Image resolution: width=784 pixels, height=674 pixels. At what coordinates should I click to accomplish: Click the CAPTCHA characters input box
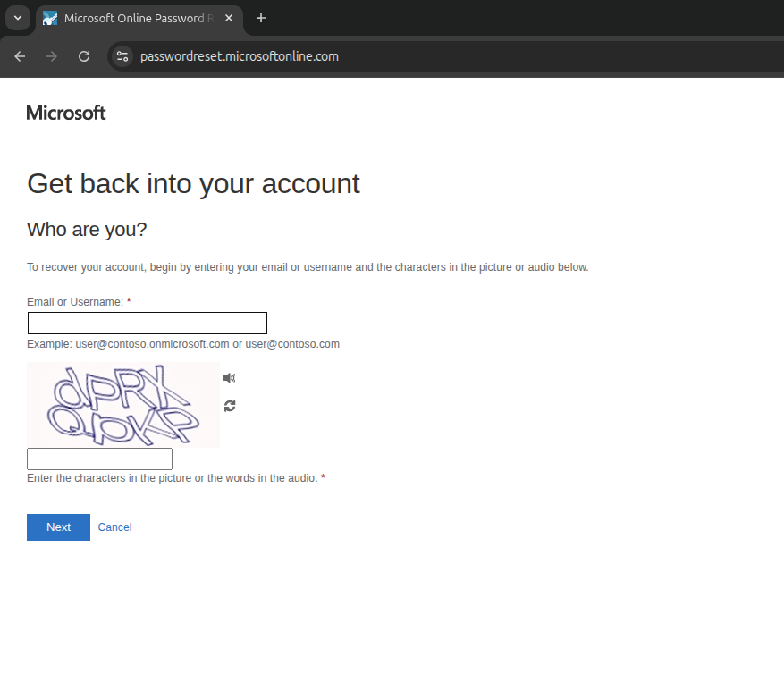coord(99,459)
